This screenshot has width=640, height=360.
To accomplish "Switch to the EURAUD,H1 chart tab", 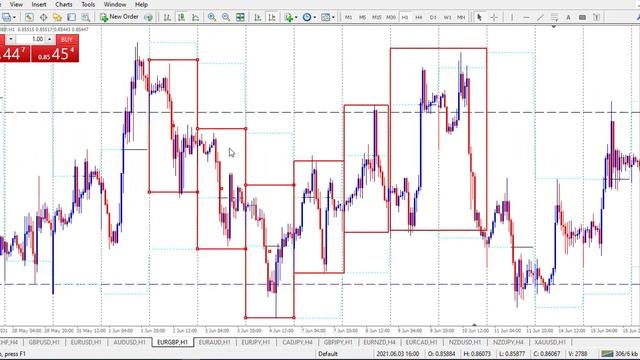I will 214,342.
